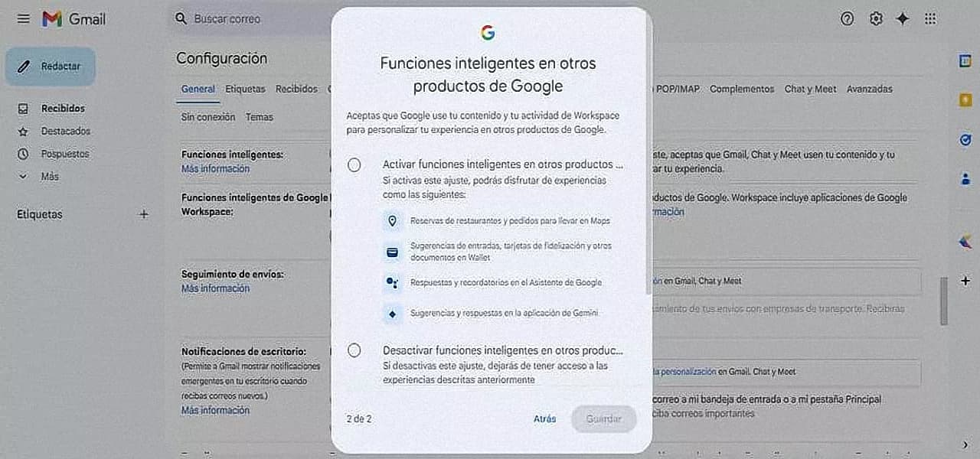Click the Gmail logo
This screenshot has height=459, width=980.
point(73,19)
